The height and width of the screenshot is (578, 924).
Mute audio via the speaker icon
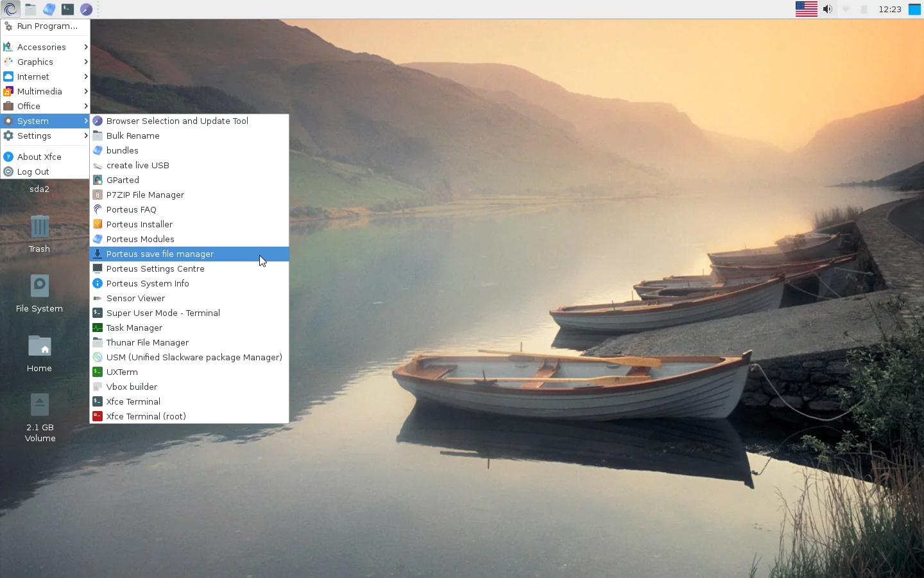pos(827,9)
